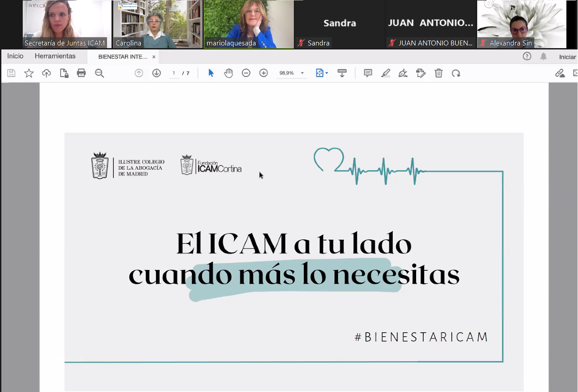Click Iniciar sign-in button
578x392 pixels.
pyautogui.click(x=567, y=57)
